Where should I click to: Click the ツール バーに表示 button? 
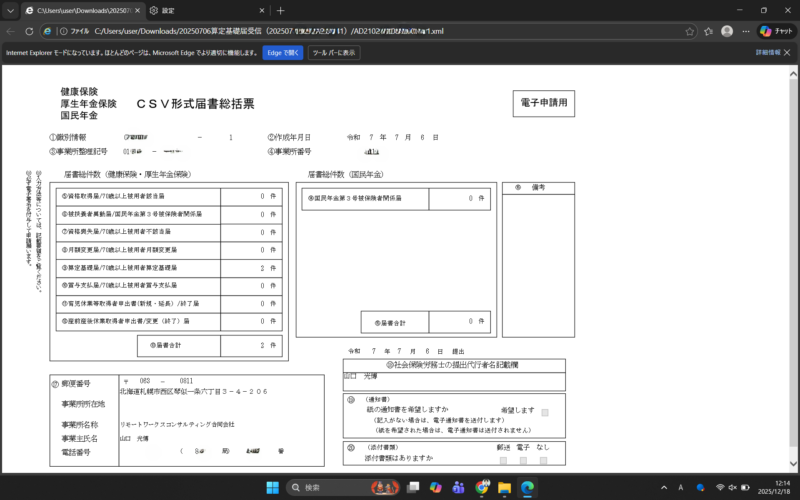[334, 53]
